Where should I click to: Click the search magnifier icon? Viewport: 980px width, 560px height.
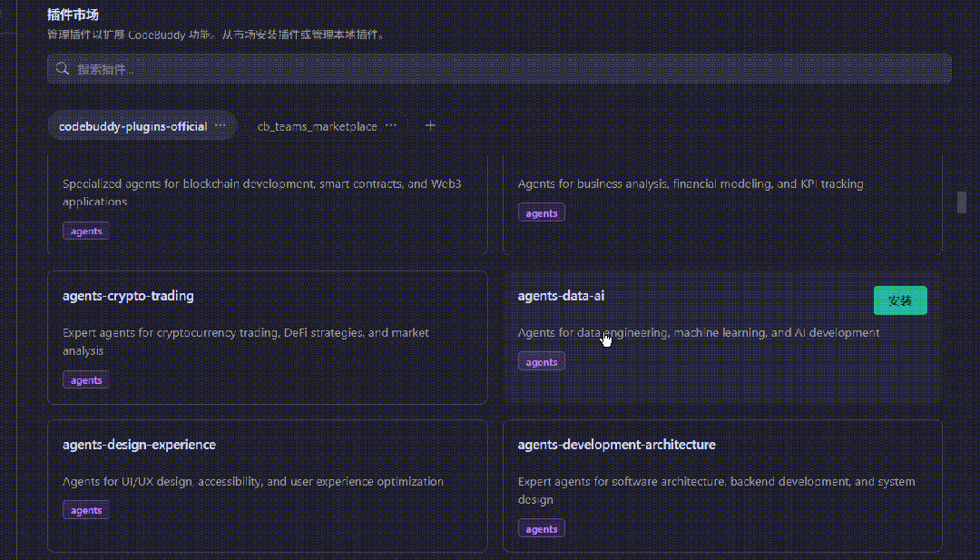pyautogui.click(x=62, y=69)
